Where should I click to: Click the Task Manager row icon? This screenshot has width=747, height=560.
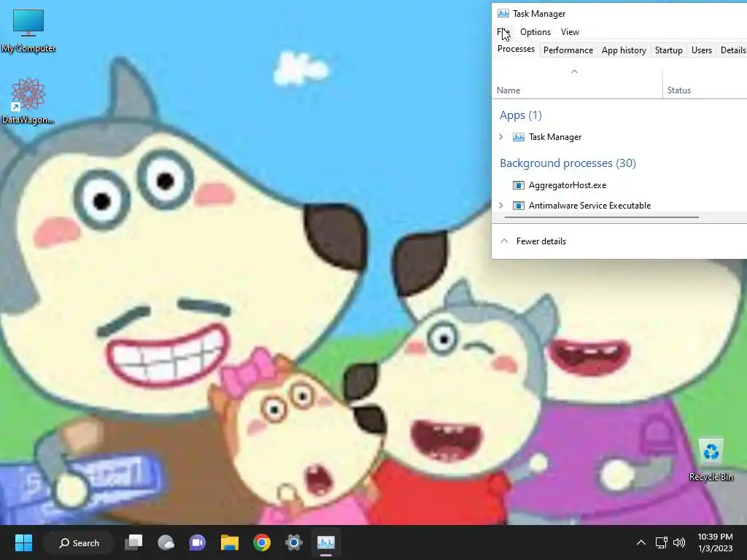518,136
